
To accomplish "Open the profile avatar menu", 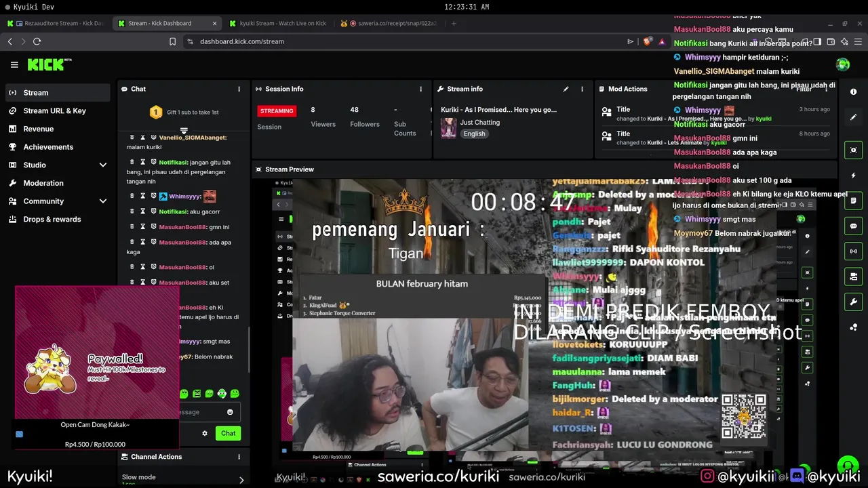I will [x=843, y=64].
